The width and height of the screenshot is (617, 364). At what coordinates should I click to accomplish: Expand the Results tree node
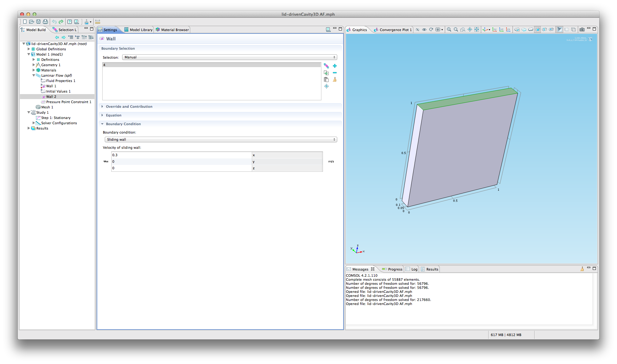pyautogui.click(x=29, y=128)
